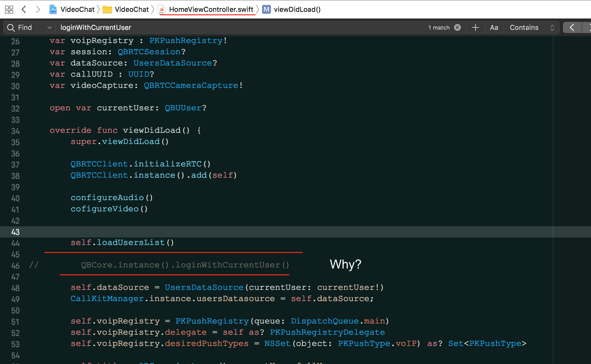Click the Swift icon beside HomeViewController.swift
Screen dimensions: 591x364
click(x=162, y=9)
